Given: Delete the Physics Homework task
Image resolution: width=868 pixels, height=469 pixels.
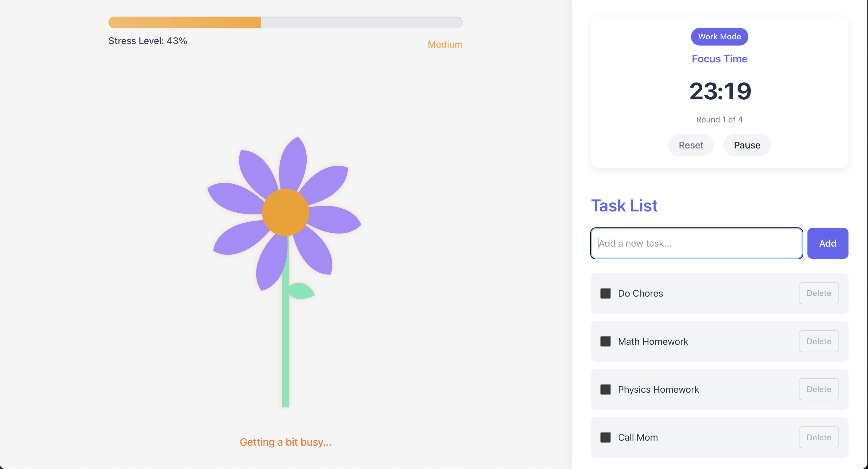Looking at the screenshot, I should (x=818, y=389).
